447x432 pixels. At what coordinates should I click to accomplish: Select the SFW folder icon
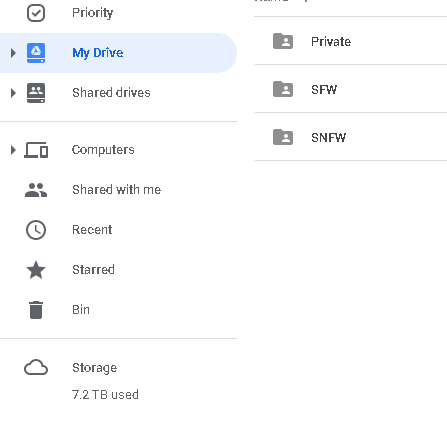coord(283,89)
